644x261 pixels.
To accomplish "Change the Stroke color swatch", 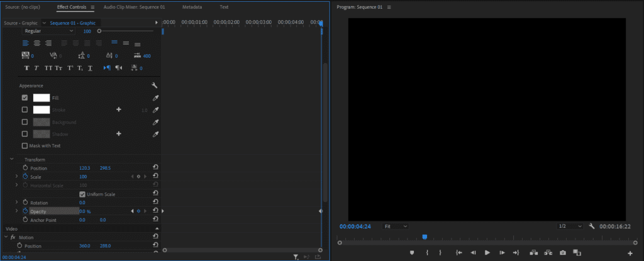I will pos(42,109).
